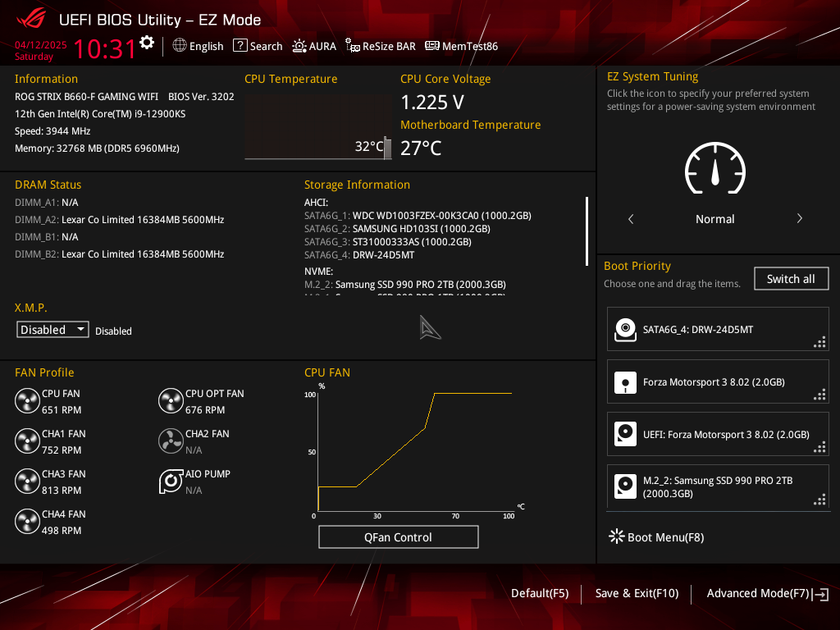The width and height of the screenshot is (840, 630).
Task: Grab drag handle of Forza Motorsport 3 8.02 entry
Action: (819, 395)
